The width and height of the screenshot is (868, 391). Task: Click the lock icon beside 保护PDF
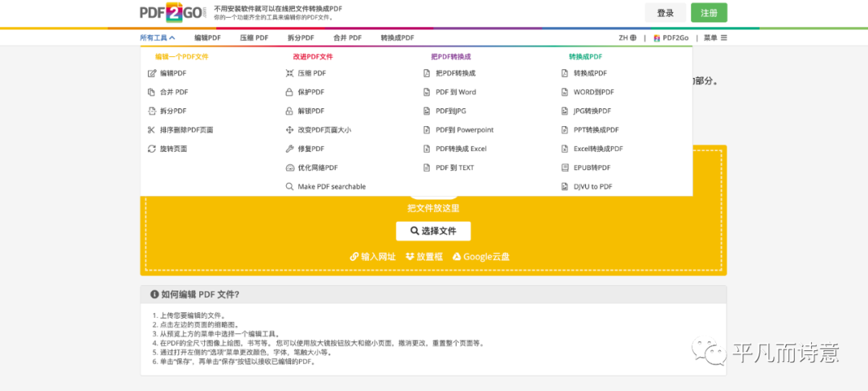point(289,92)
